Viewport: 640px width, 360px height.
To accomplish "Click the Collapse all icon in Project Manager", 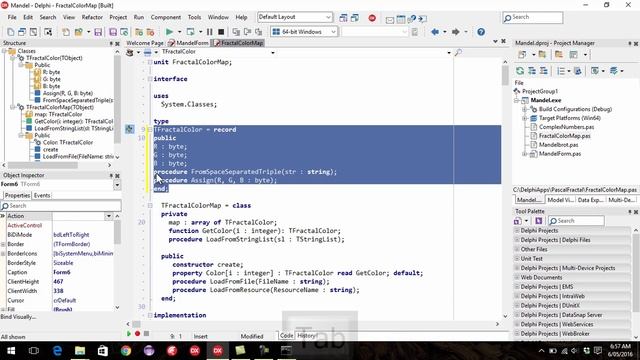I will pyautogui.click(x=543, y=71).
